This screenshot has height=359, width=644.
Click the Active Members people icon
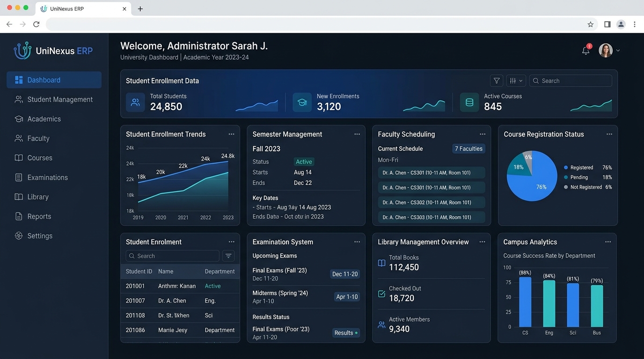(x=381, y=325)
